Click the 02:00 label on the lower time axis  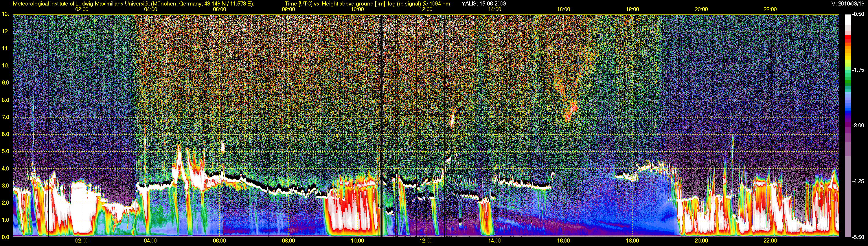point(82,241)
